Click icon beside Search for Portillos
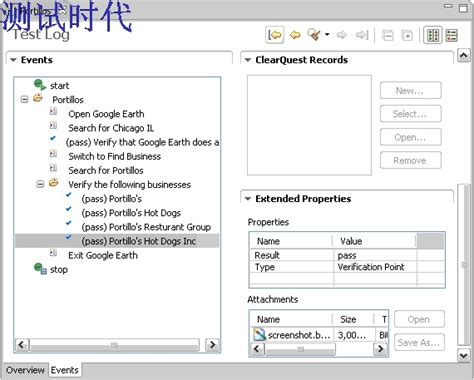 click(x=53, y=168)
